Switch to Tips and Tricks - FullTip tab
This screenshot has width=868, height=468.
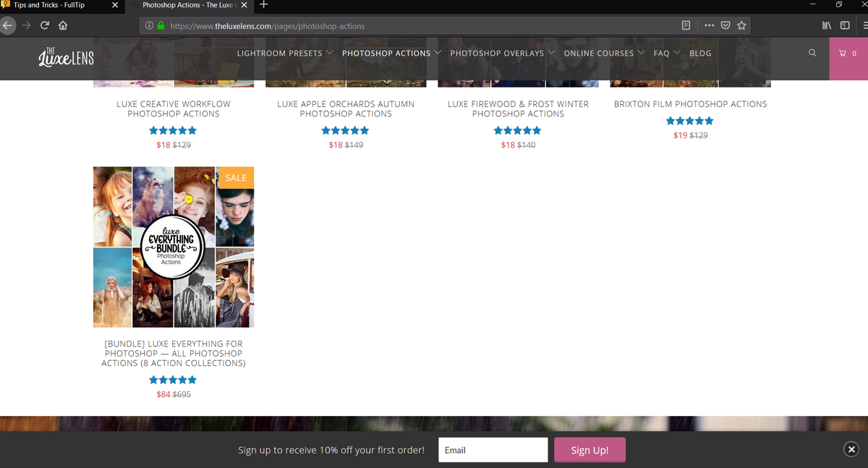(62, 5)
